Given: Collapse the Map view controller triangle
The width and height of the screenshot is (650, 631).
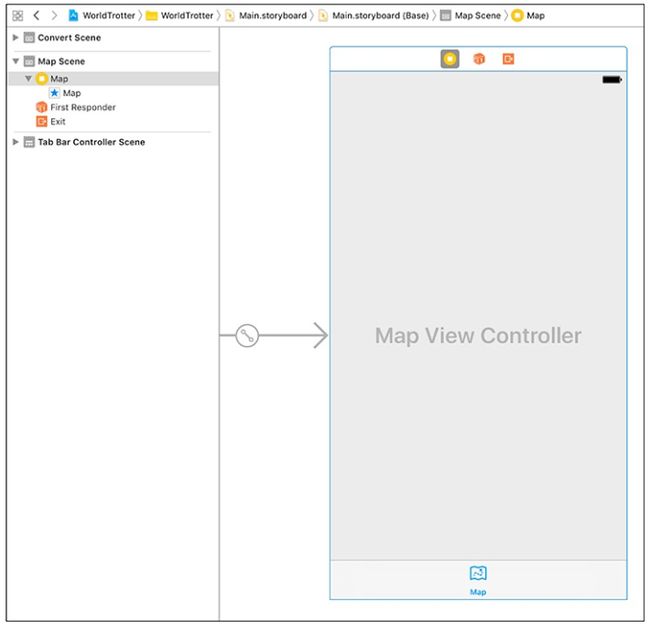Looking at the screenshot, I should point(28,79).
